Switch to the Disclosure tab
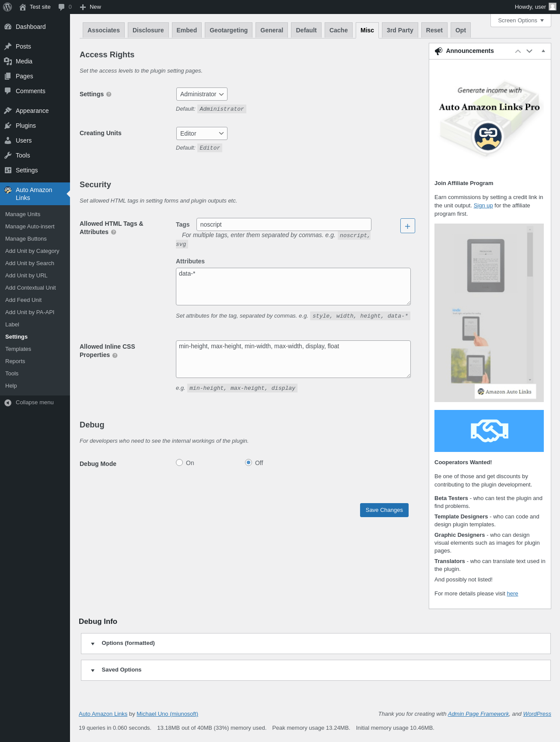560x742 pixels. point(148,30)
